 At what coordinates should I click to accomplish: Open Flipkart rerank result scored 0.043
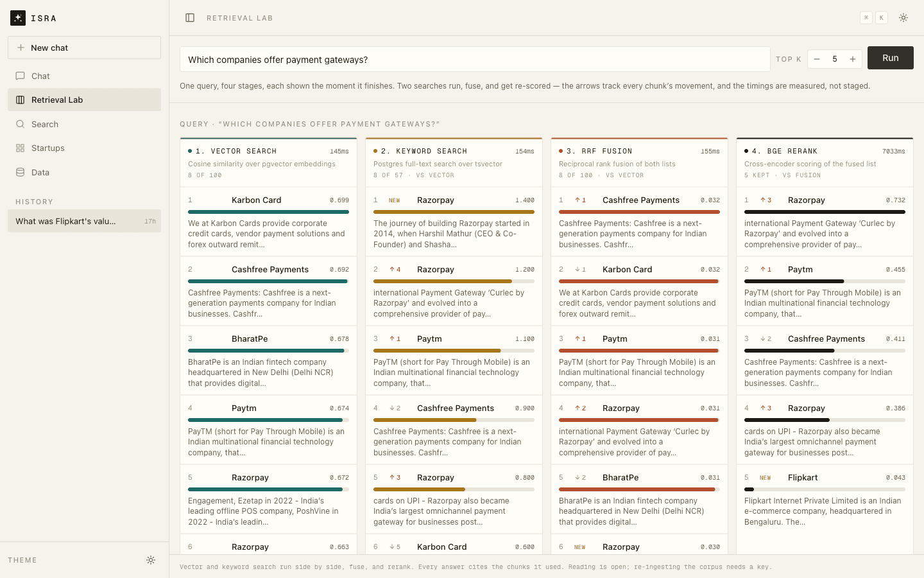pos(825,499)
